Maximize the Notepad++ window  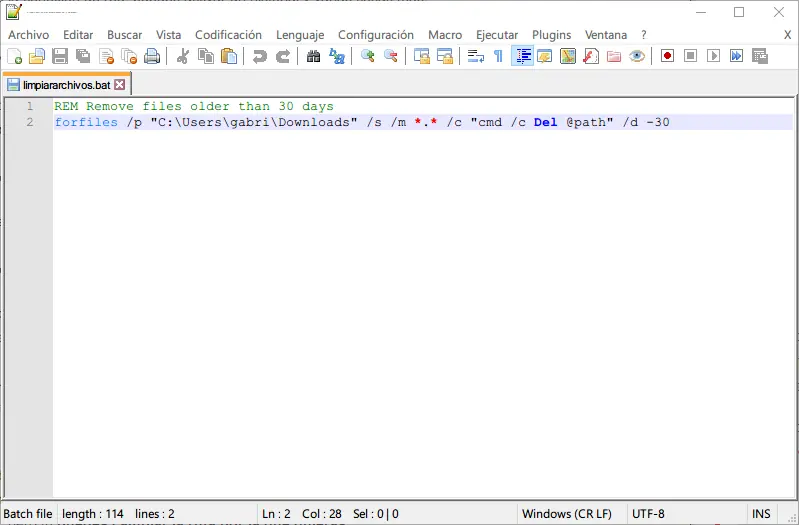739,12
